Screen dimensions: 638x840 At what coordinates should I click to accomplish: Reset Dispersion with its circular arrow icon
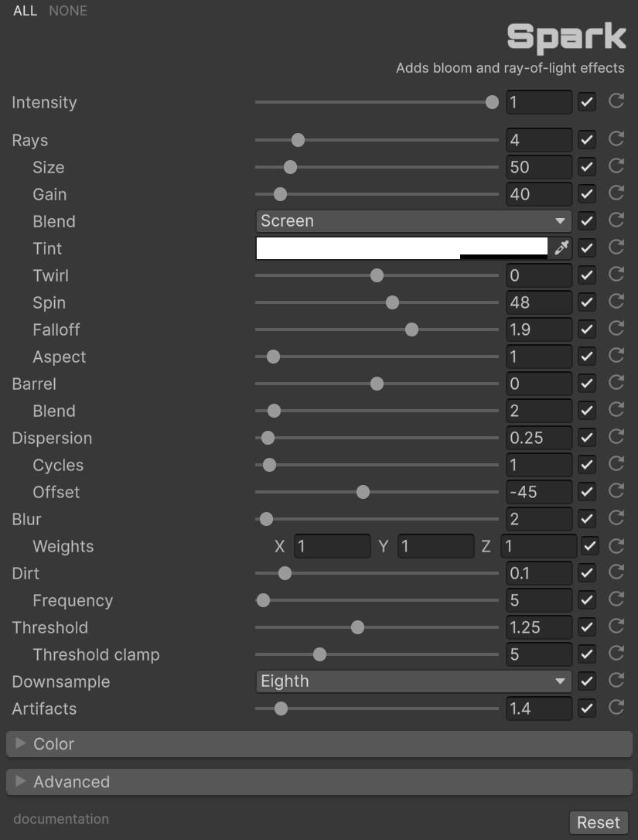coord(616,437)
